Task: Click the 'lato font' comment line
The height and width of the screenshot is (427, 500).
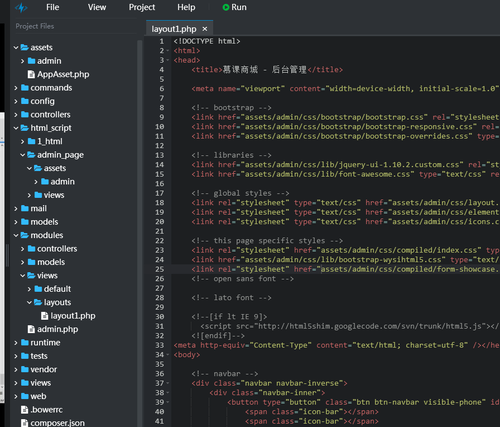Action: point(231,298)
